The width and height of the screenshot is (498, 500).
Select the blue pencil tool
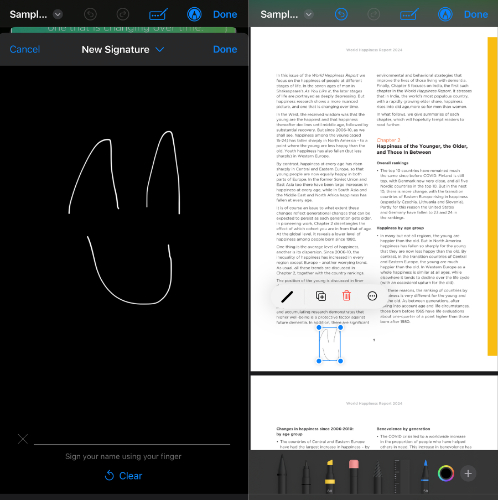(x=425, y=476)
